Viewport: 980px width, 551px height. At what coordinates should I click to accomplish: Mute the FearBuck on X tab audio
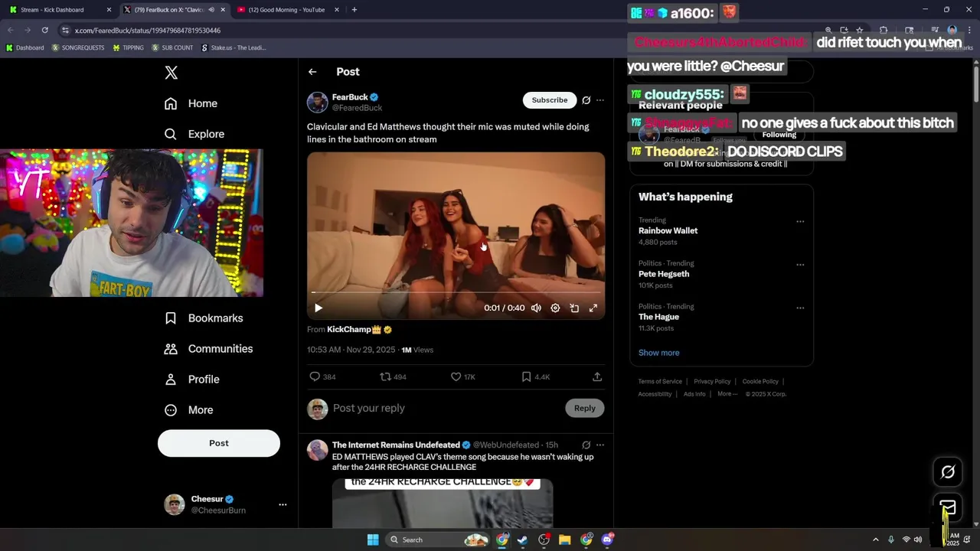click(211, 10)
